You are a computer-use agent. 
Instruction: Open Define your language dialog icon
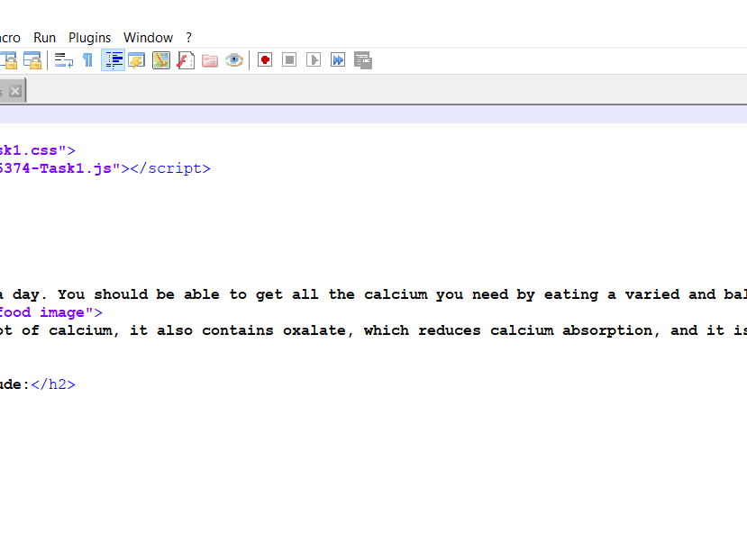tap(137, 60)
